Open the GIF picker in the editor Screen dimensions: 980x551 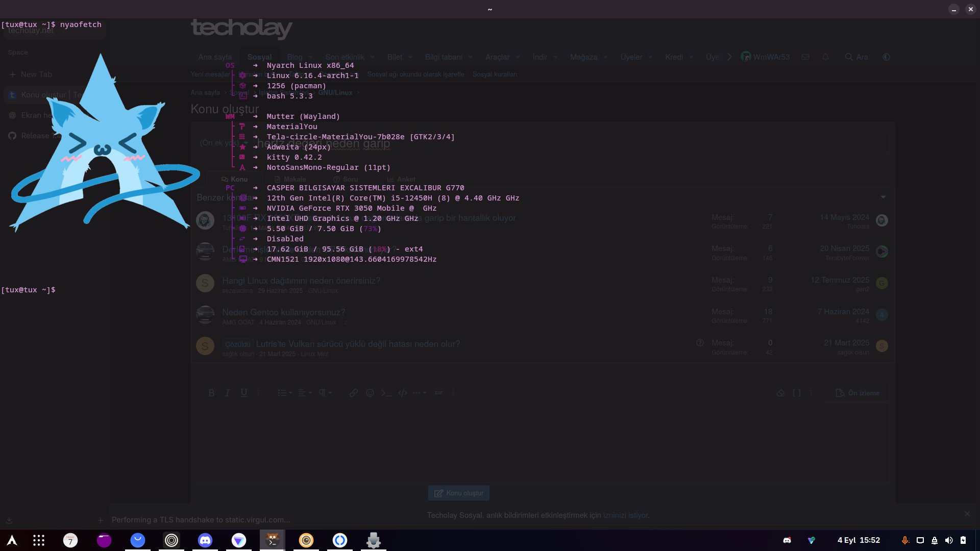click(x=439, y=393)
